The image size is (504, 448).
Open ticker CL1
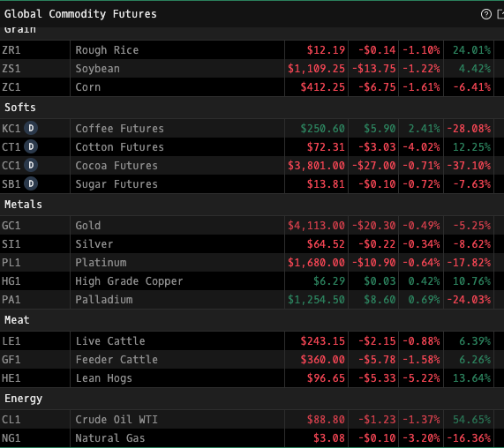click(11, 420)
